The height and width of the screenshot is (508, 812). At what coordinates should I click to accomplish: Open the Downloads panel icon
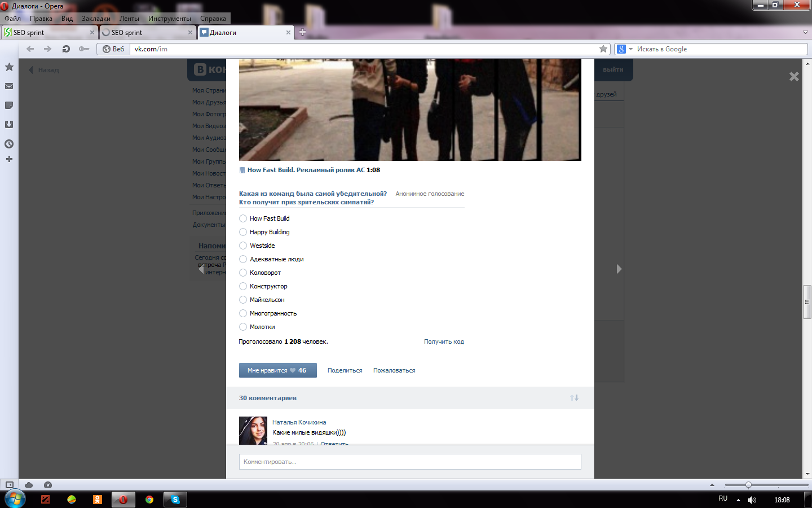coord(9,125)
